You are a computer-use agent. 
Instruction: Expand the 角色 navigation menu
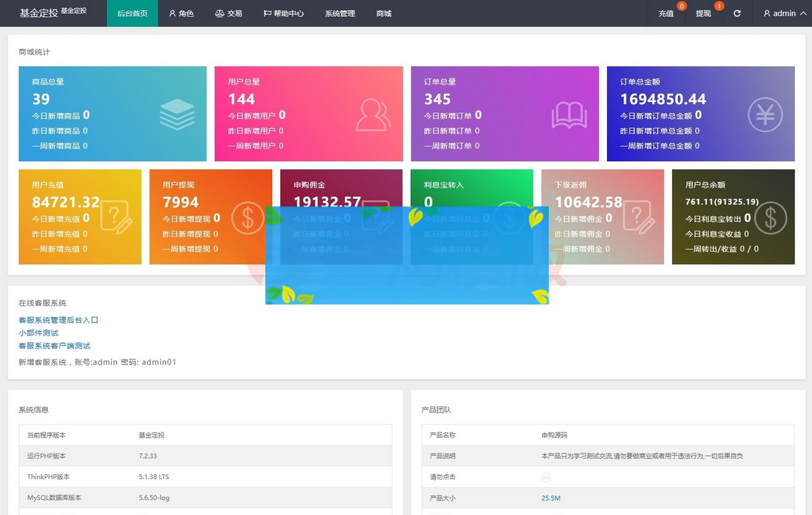tap(181, 14)
